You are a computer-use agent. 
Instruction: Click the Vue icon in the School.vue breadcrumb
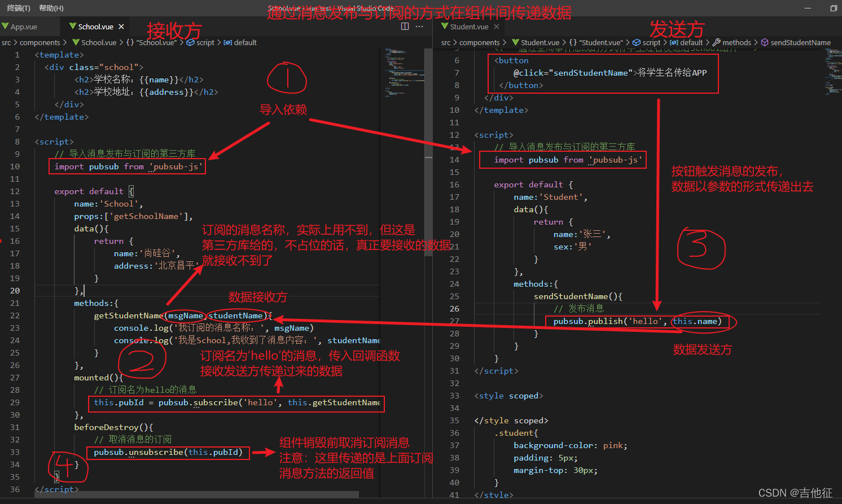[x=76, y=42]
